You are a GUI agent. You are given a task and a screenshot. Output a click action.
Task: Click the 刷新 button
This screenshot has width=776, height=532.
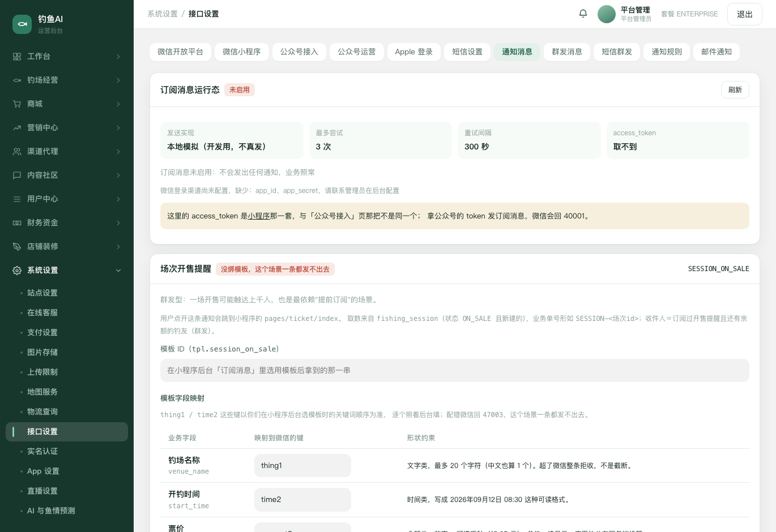tap(735, 90)
